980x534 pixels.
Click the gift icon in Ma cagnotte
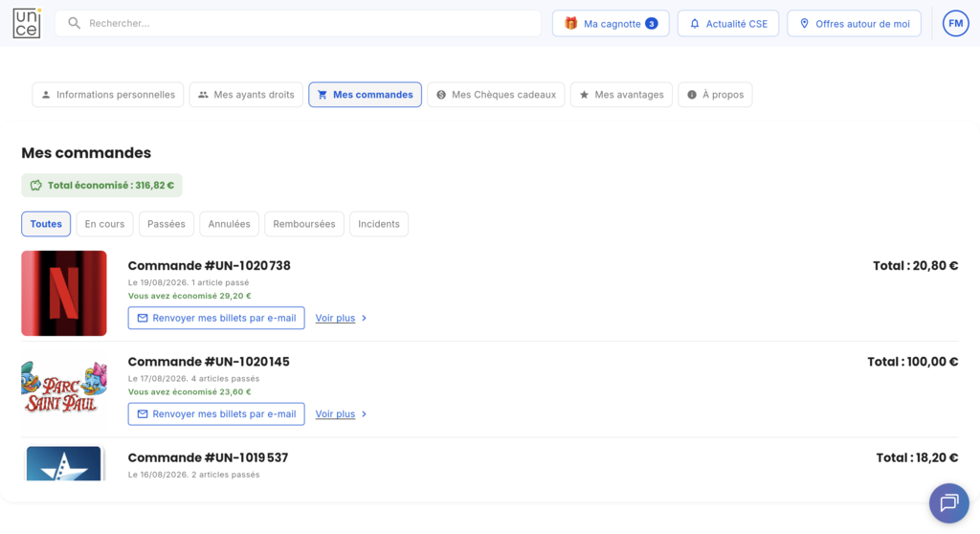570,23
